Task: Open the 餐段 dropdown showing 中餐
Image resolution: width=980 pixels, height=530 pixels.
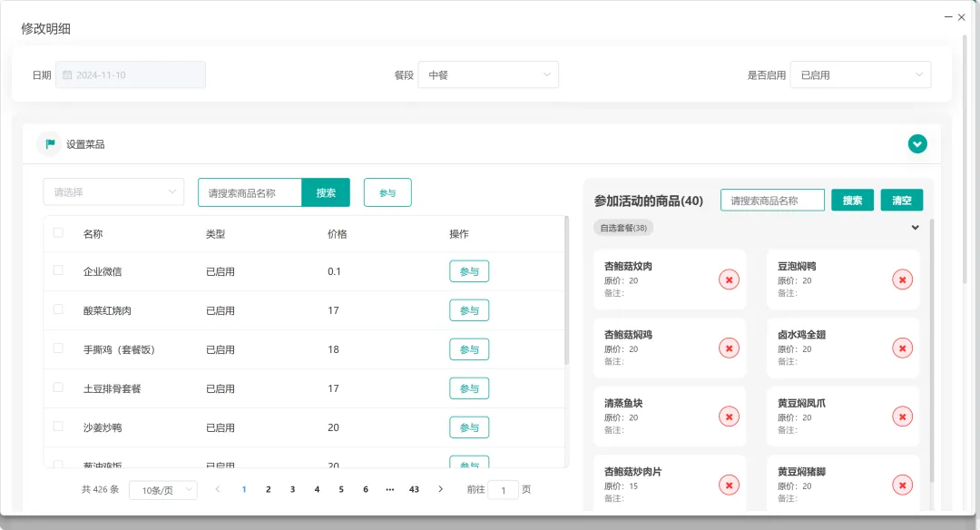Action: (x=488, y=75)
